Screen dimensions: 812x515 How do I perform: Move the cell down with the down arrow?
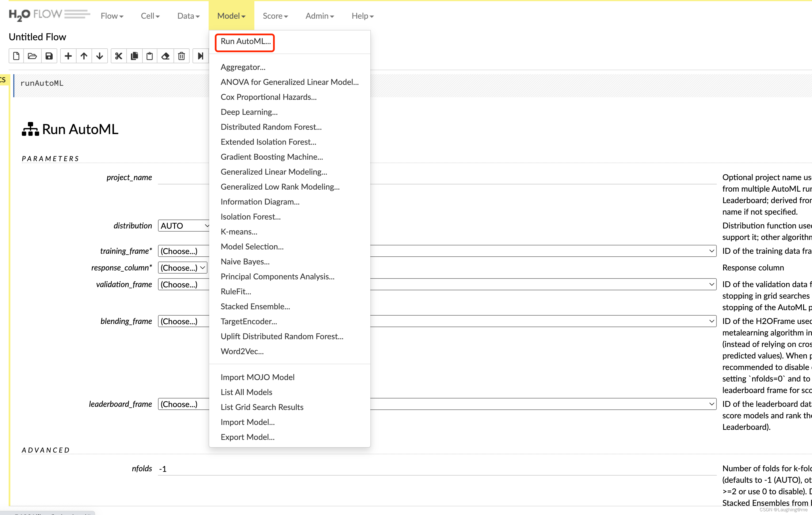pos(100,56)
